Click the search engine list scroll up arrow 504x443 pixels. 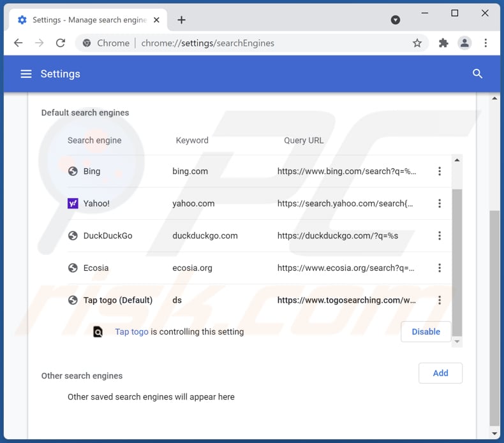click(x=457, y=160)
